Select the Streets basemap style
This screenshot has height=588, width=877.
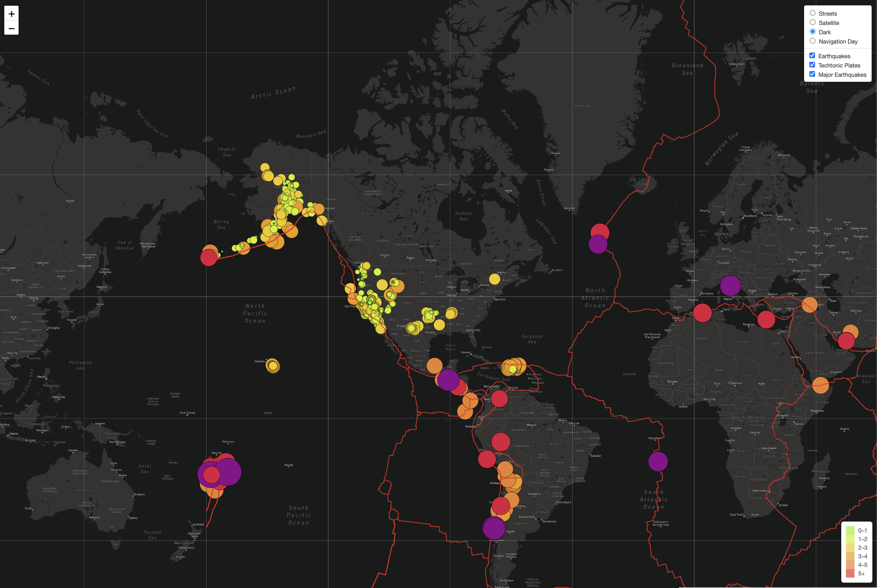(x=813, y=13)
